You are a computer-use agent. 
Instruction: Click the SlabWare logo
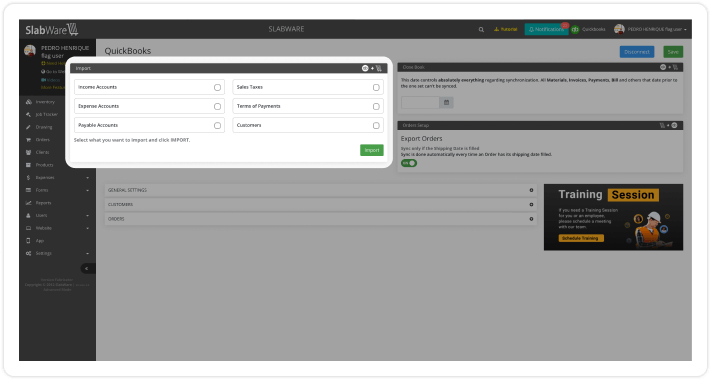tap(52, 29)
